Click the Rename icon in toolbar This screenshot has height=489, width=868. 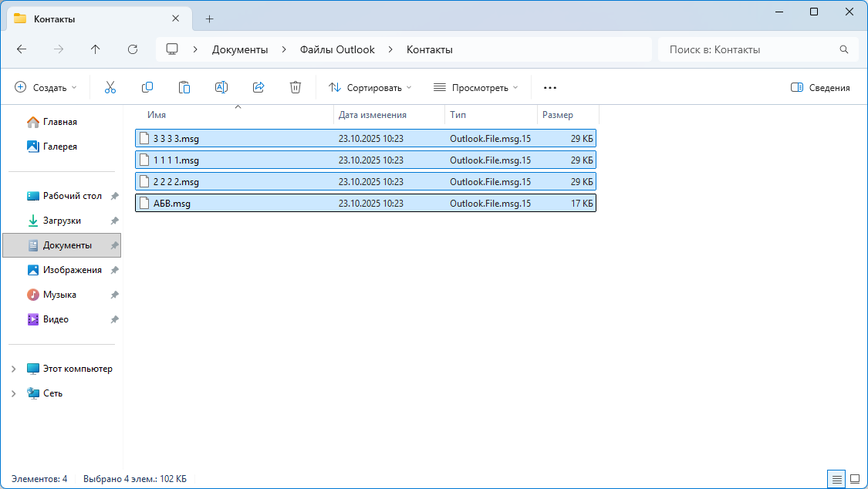tap(221, 88)
